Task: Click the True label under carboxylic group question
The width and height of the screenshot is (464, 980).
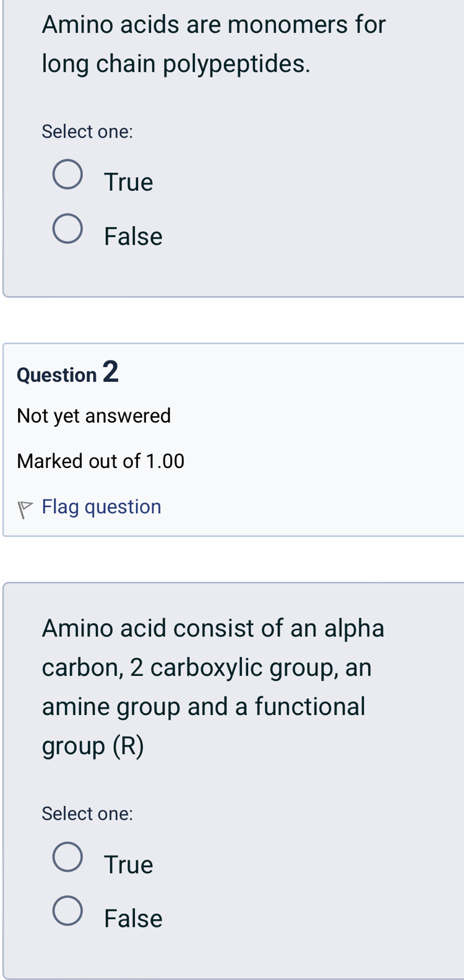Action: tap(128, 864)
